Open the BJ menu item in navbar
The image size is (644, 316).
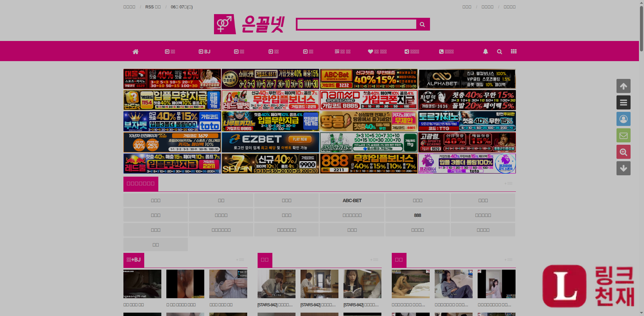[204, 51]
